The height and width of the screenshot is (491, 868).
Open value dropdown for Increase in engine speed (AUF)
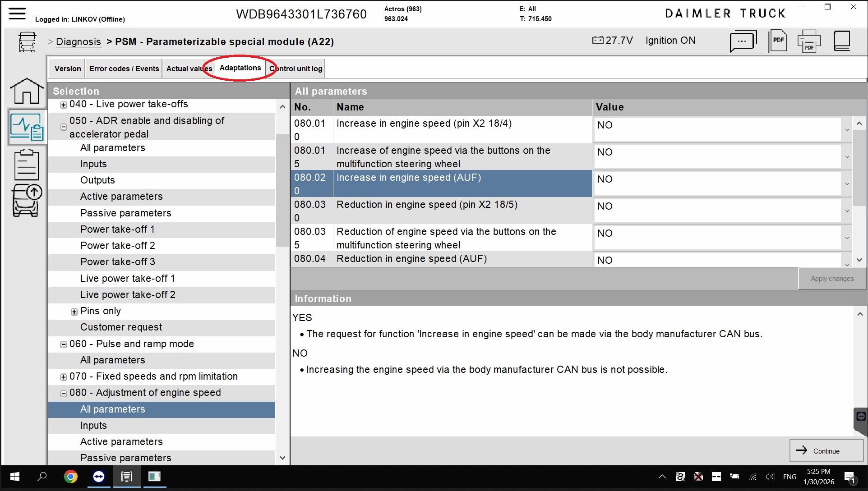point(847,184)
